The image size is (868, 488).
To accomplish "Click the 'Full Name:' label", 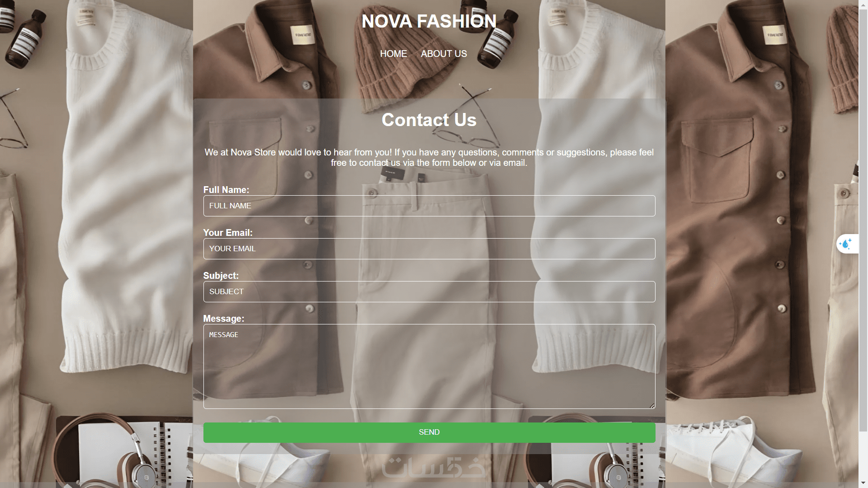I will coord(226,190).
